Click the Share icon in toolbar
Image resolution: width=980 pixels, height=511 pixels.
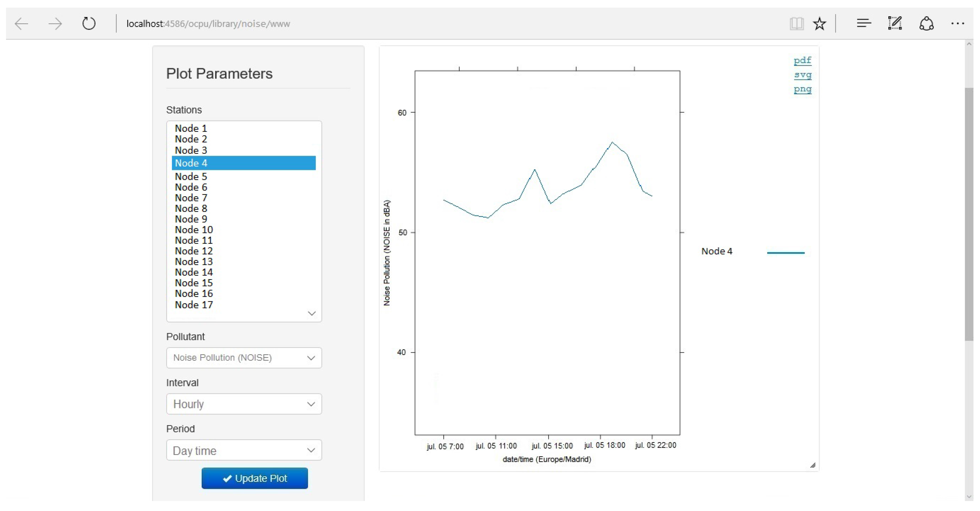tap(926, 24)
